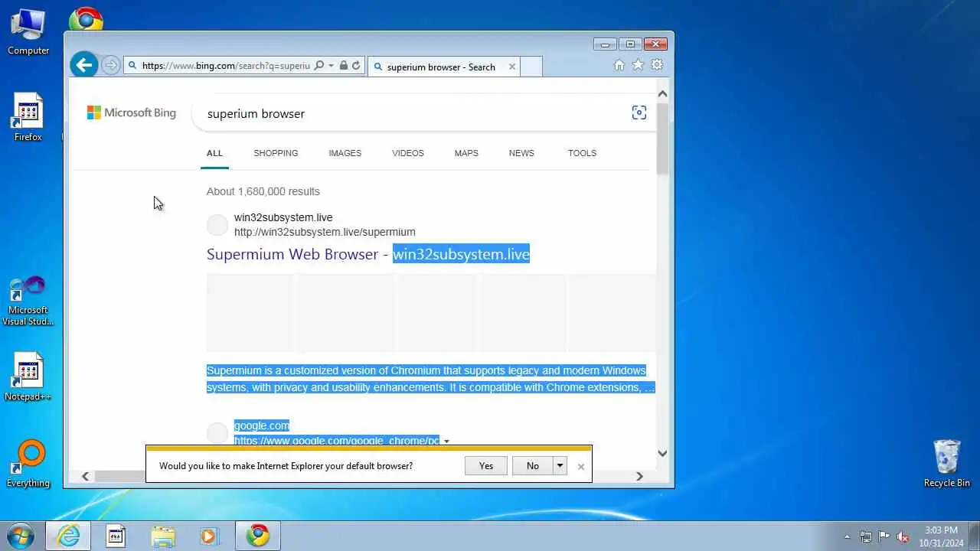Show hidden system tray icons arrow
This screenshot has height=551, width=980.
coord(847,536)
